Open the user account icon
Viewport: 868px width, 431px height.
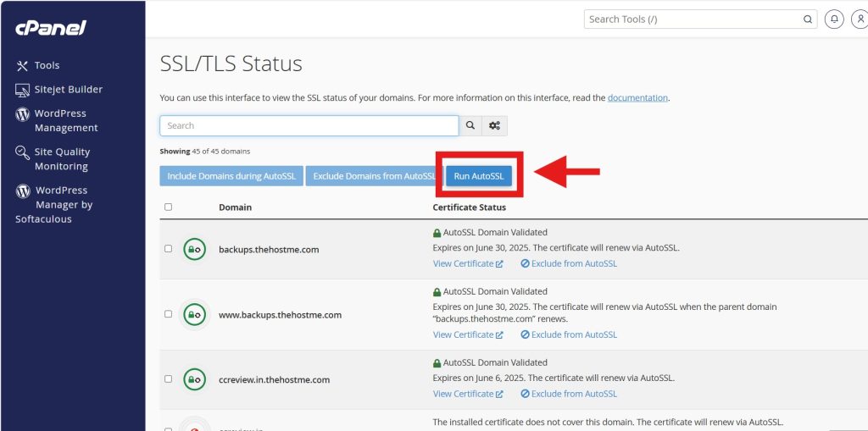point(860,19)
